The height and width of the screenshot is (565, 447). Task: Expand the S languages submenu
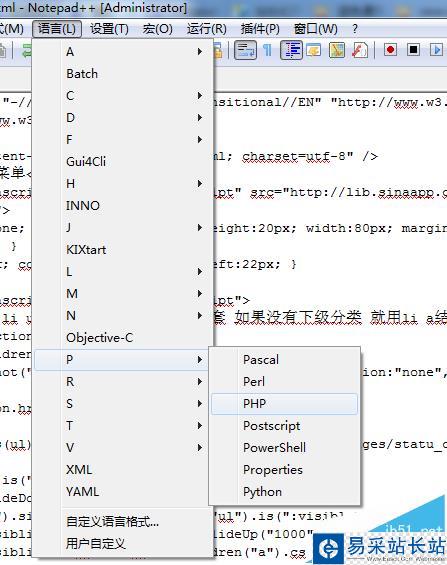click(121, 404)
